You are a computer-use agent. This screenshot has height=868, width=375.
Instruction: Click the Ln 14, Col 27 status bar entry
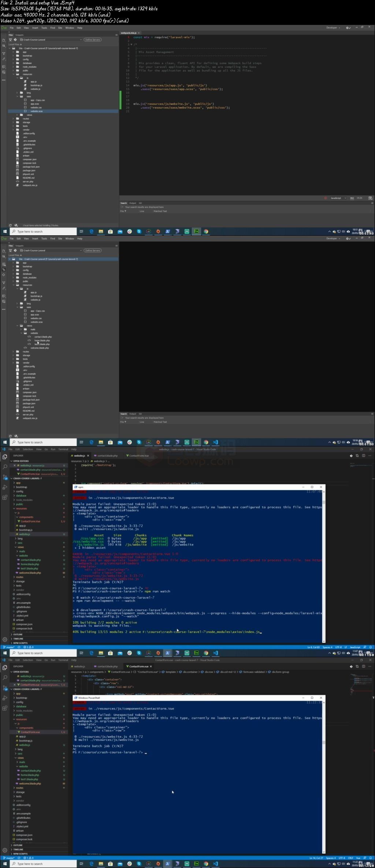click(316, 858)
